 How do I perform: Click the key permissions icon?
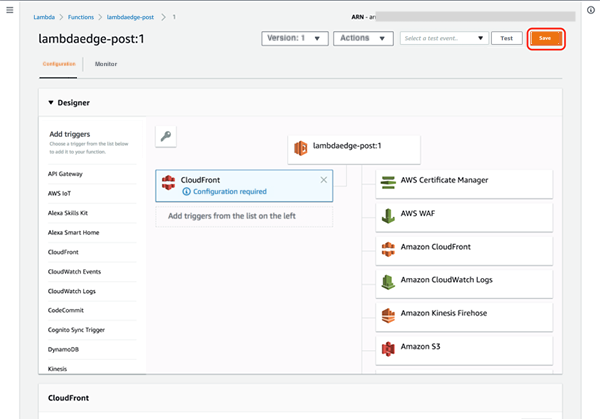coord(166,136)
